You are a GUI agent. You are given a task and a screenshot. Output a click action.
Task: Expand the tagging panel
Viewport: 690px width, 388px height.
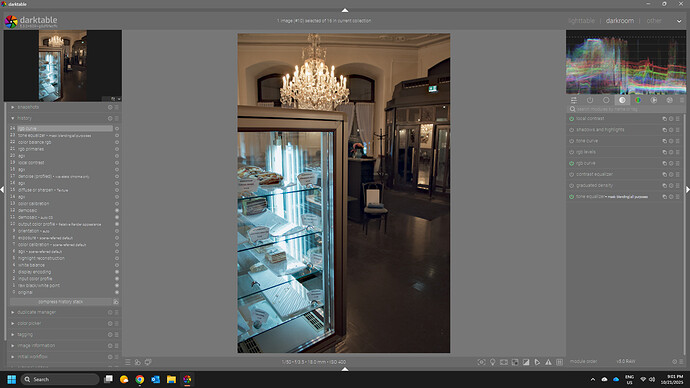point(13,334)
